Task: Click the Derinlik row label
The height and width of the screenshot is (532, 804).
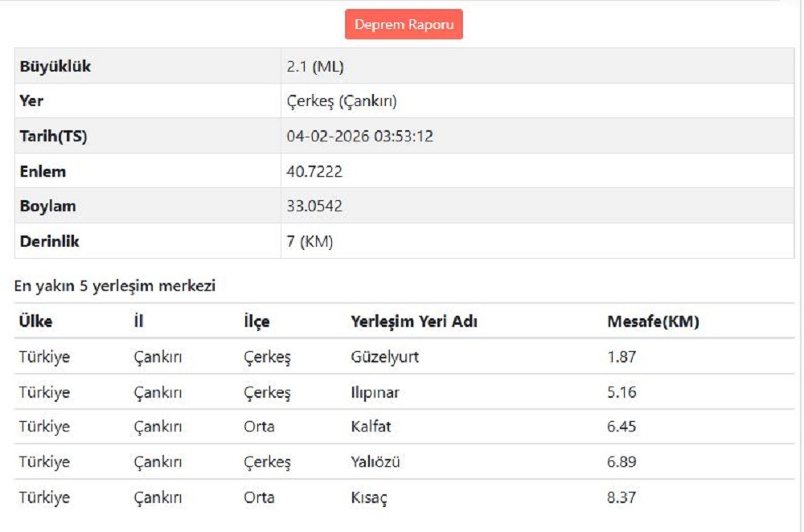Action: [x=50, y=241]
